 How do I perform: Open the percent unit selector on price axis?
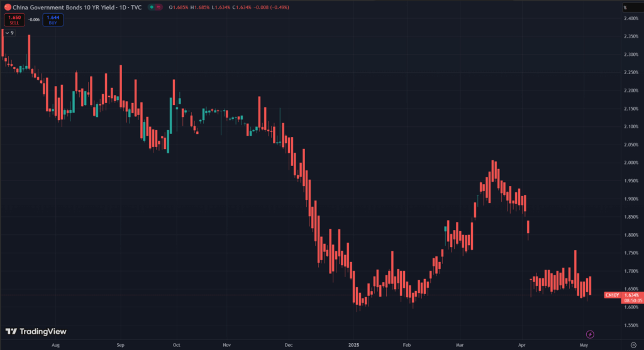pyautogui.click(x=625, y=8)
